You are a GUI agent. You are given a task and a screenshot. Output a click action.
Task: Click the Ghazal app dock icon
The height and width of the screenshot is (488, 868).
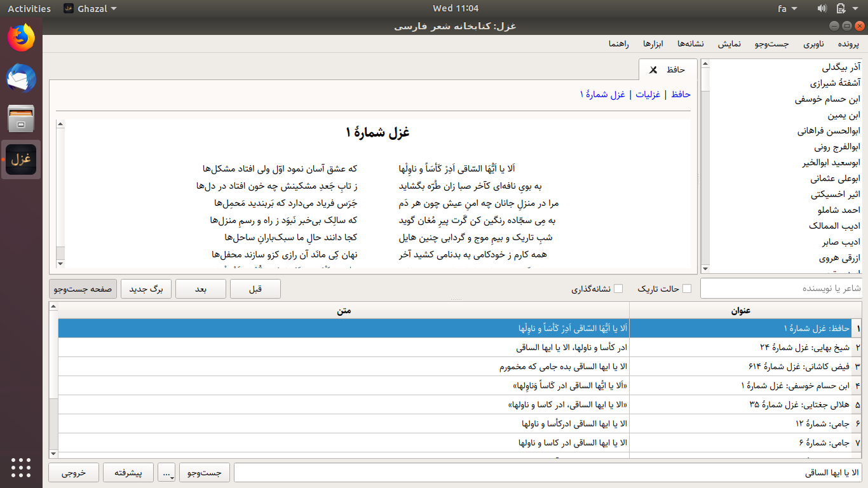(21, 159)
